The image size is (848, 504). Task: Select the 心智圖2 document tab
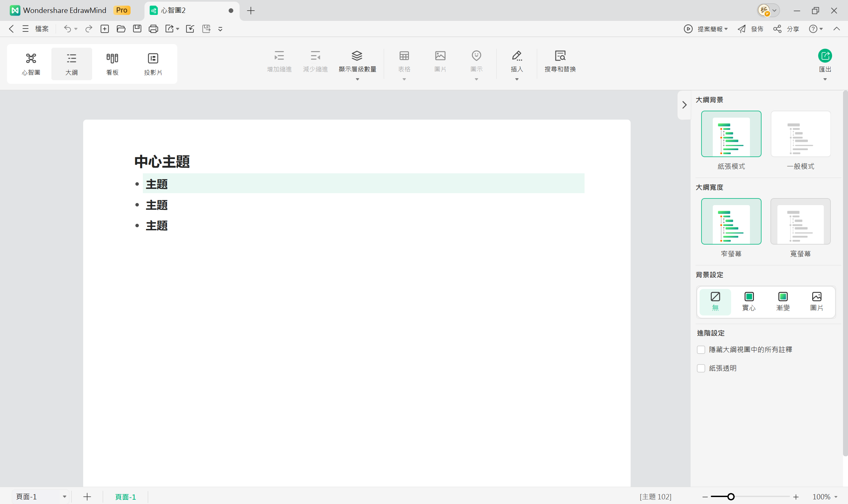point(173,11)
